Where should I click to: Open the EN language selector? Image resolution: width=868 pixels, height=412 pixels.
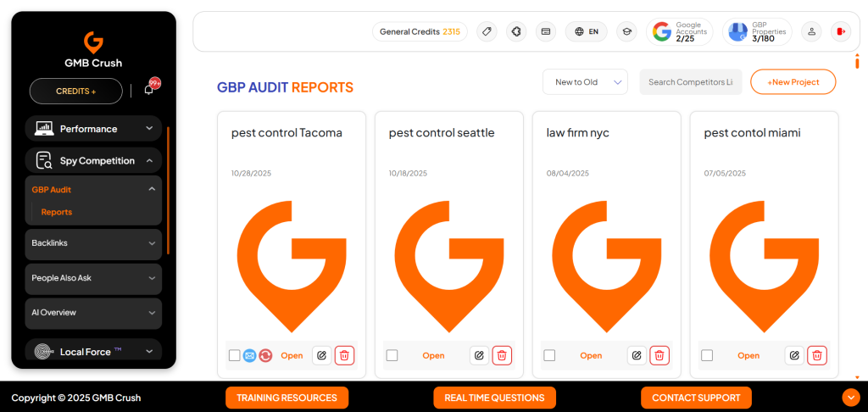[x=587, y=31]
